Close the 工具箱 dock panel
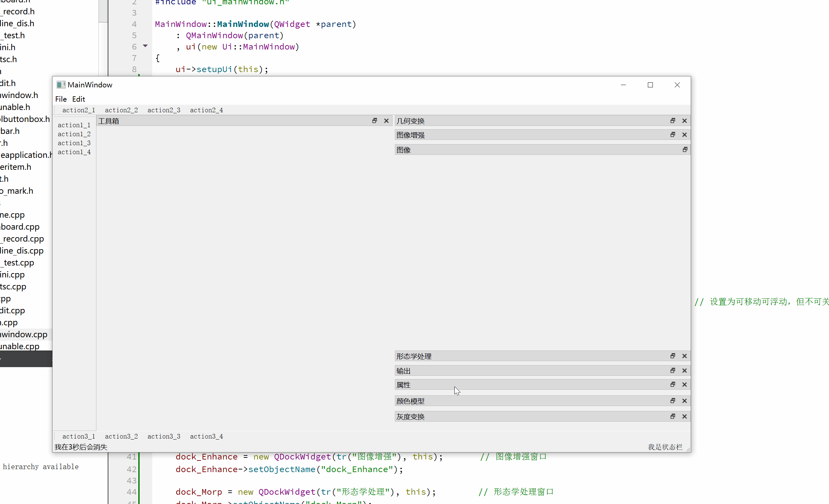829x504 pixels. 386,121
